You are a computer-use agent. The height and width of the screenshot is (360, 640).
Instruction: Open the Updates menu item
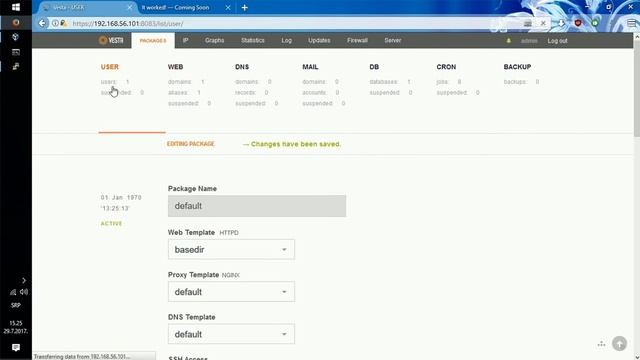pyautogui.click(x=319, y=40)
